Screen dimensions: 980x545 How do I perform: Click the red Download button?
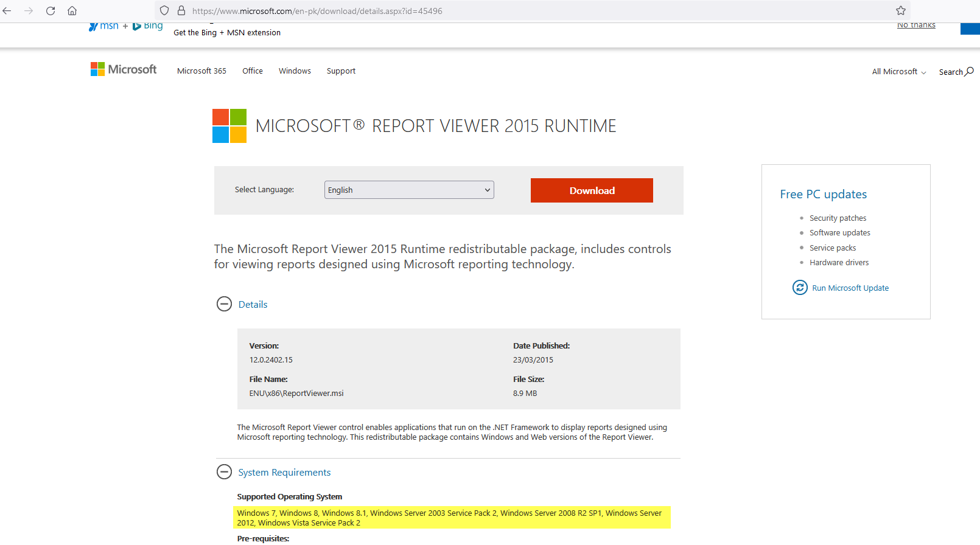click(592, 190)
